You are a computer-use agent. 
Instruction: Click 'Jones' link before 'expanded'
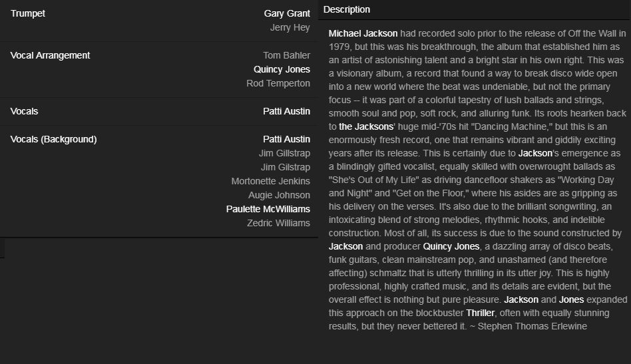click(x=571, y=299)
